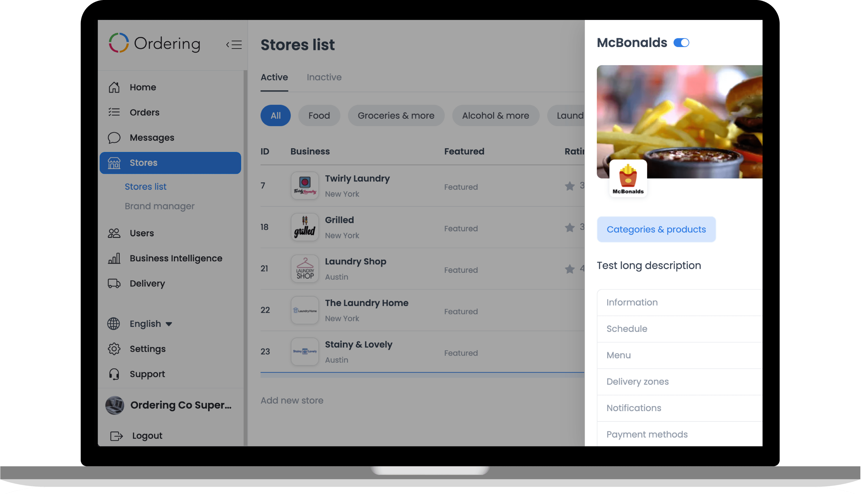Click Add new store
The image size is (868, 494).
tap(292, 400)
